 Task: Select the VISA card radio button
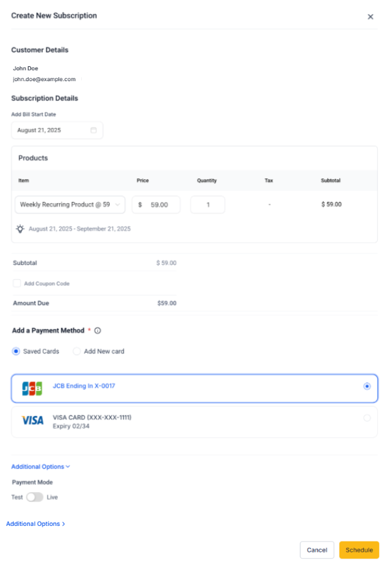click(x=367, y=418)
